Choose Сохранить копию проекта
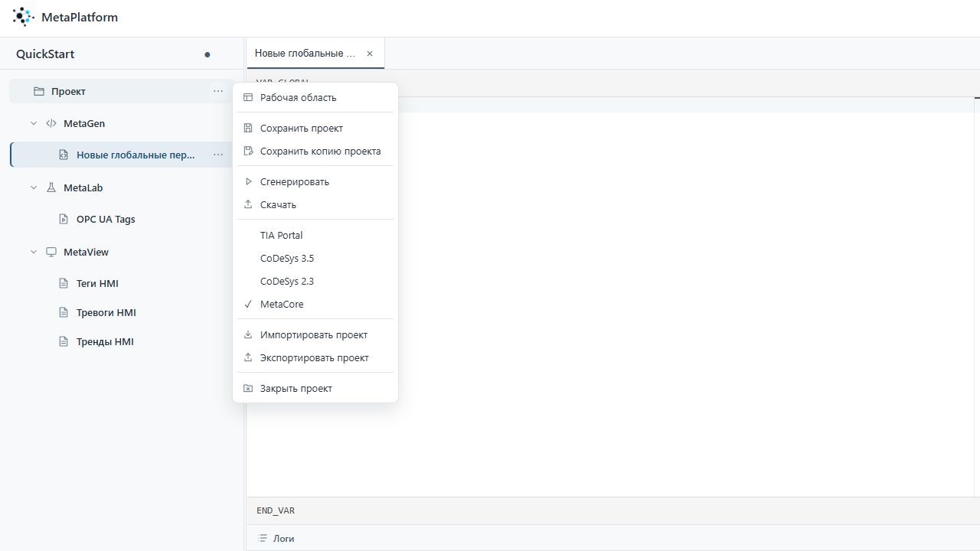The width and height of the screenshot is (980, 551). [x=315, y=151]
